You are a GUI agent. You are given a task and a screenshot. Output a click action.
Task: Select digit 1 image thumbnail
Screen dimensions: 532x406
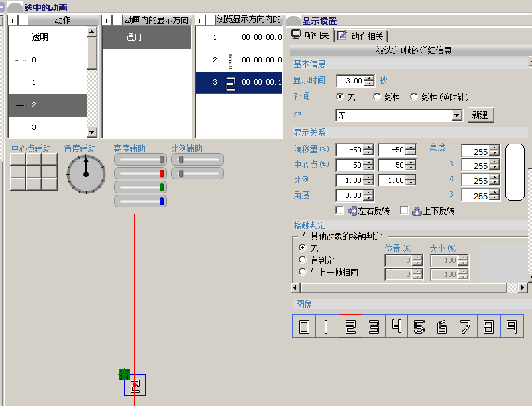tap(327, 326)
